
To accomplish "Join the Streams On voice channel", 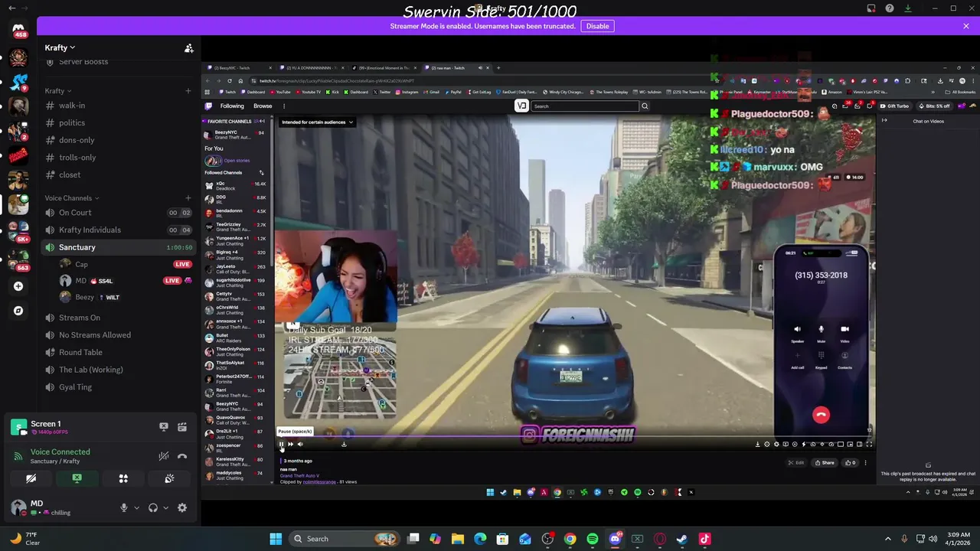I will (119, 318).
